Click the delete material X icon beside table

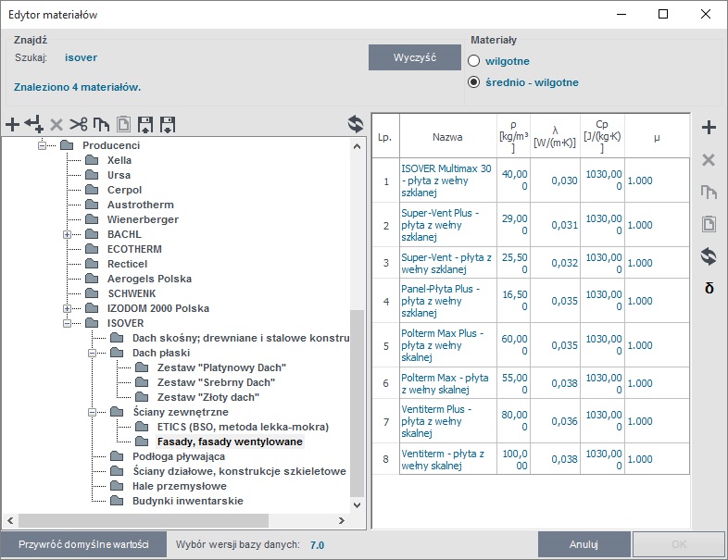709,160
